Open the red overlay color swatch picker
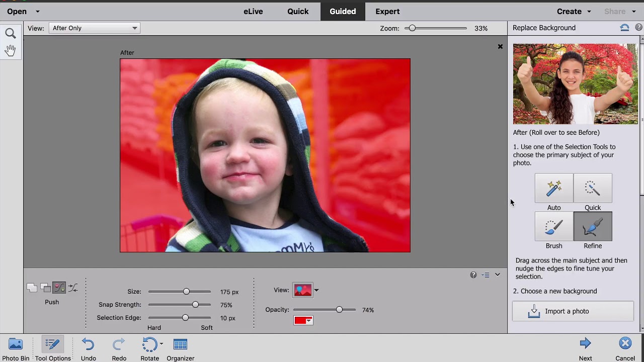The width and height of the screenshot is (644, 362). point(303,320)
